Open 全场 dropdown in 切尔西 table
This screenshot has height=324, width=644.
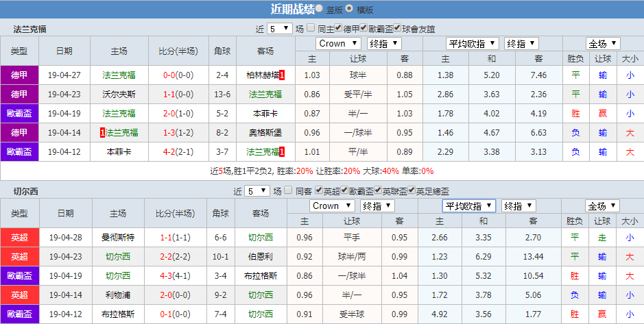(x=603, y=206)
